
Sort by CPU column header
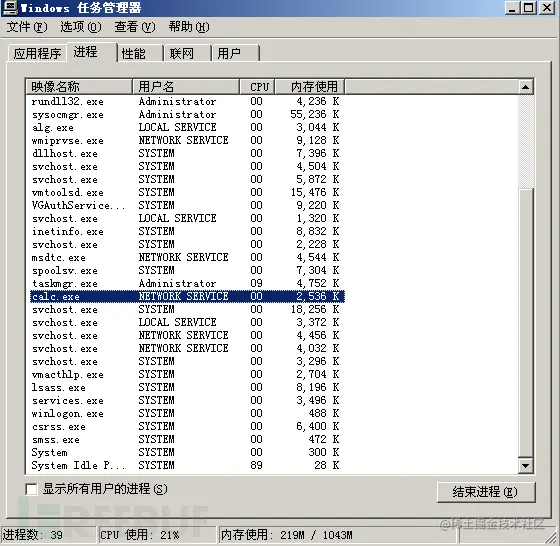tap(257, 87)
